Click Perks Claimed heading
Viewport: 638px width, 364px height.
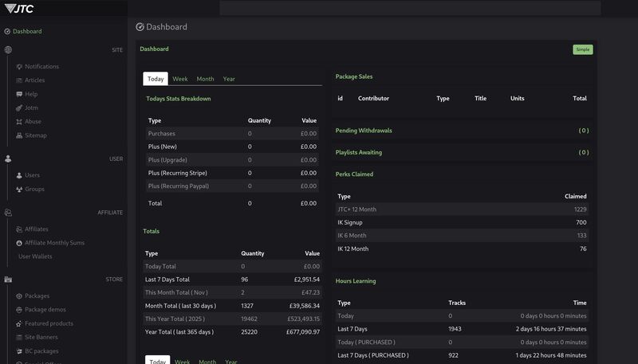354,174
